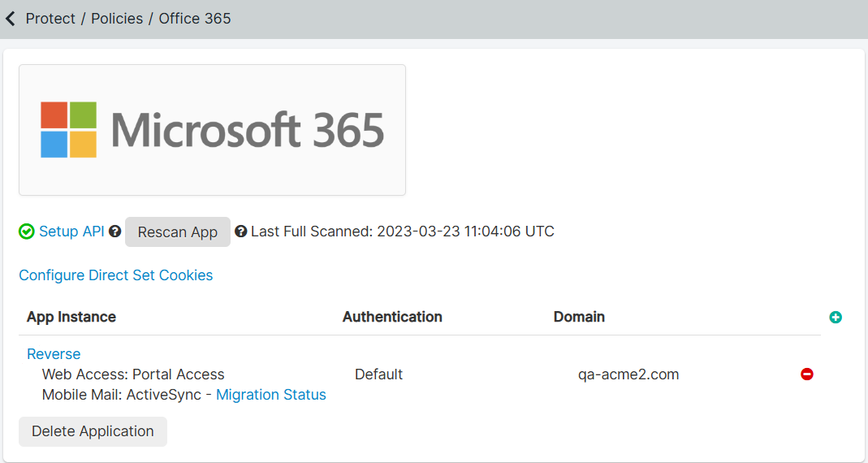Go to the Protect breadcrumb
868x463 pixels.
coord(50,19)
